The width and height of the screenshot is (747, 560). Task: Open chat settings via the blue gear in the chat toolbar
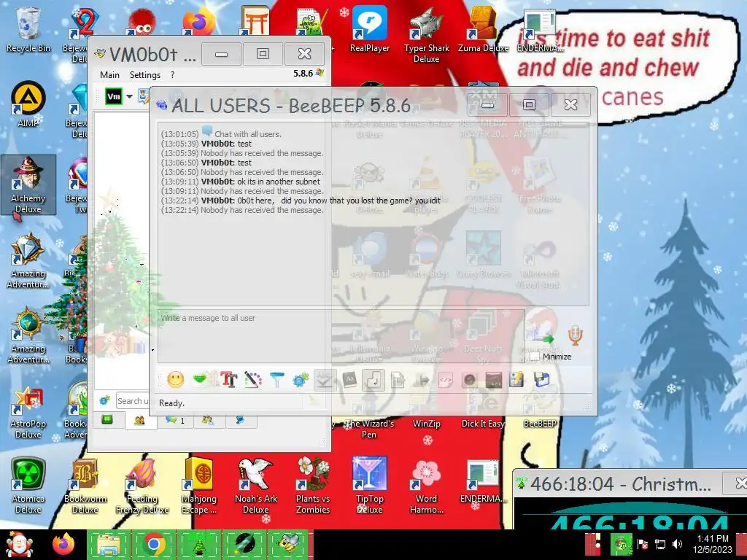click(x=301, y=380)
